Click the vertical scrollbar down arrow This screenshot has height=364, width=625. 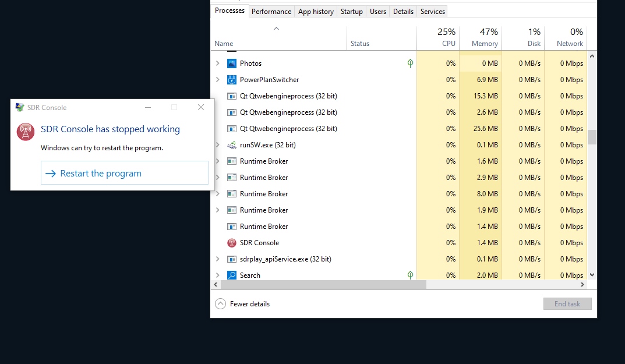click(x=592, y=275)
